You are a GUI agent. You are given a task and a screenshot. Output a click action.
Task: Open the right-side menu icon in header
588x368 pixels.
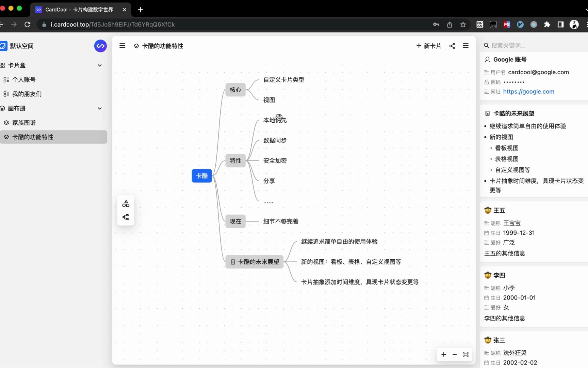(x=466, y=46)
